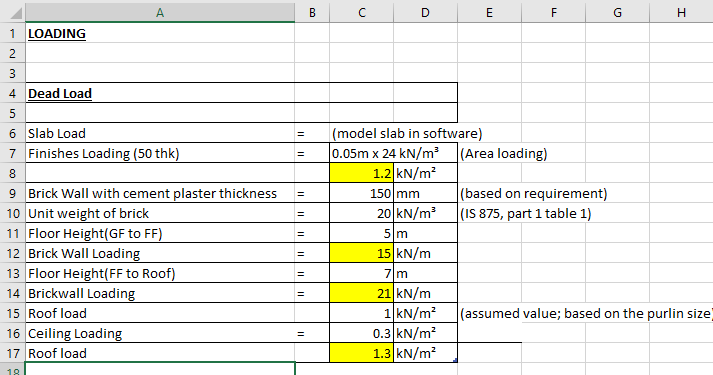Select column C header

(362, 13)
